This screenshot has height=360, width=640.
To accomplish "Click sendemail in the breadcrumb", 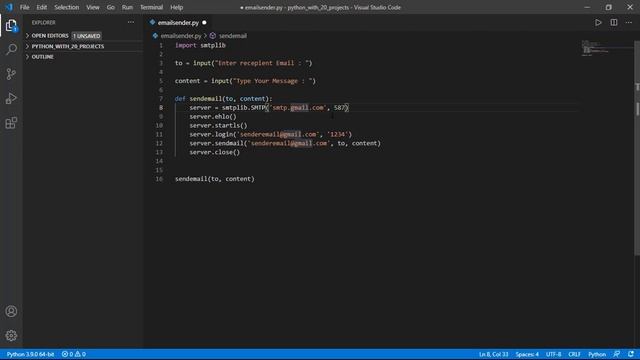I will [x=233, y=36].
